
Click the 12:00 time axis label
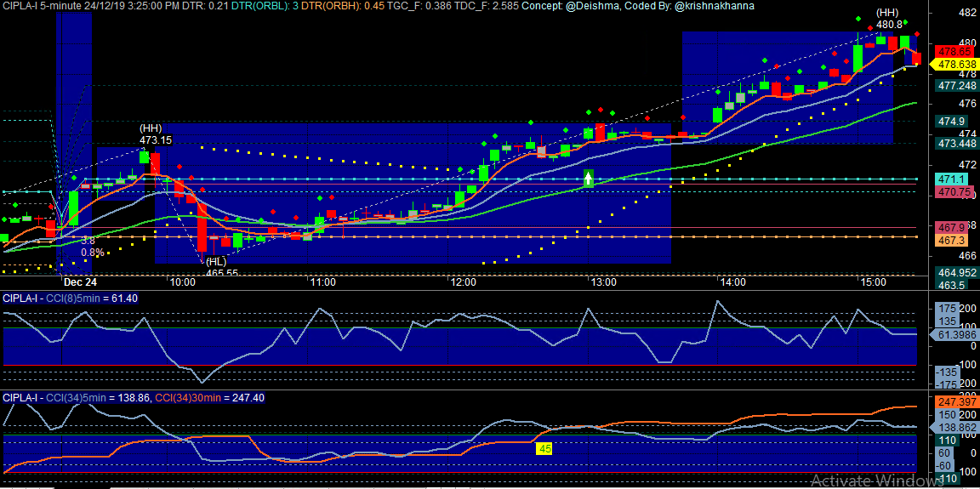(463, 281)
